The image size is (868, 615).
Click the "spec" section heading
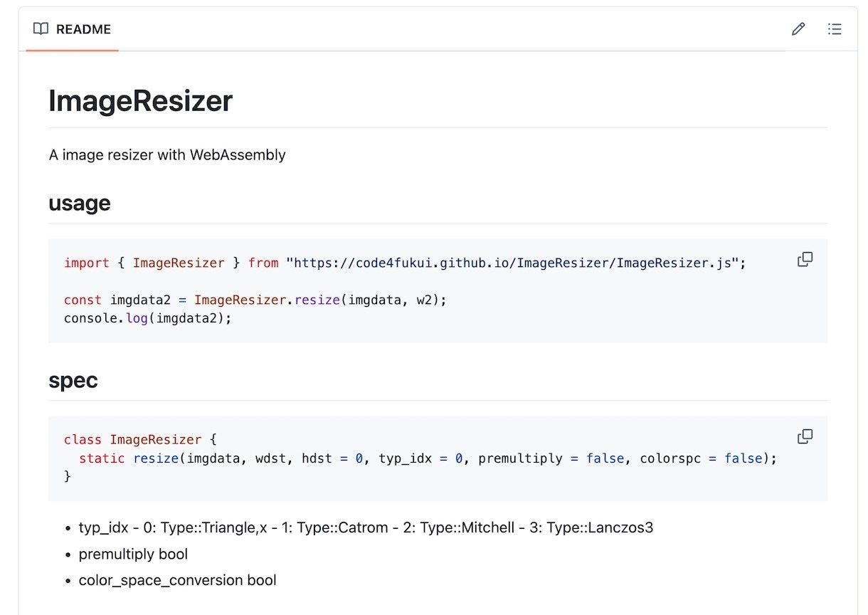point(73,381)
